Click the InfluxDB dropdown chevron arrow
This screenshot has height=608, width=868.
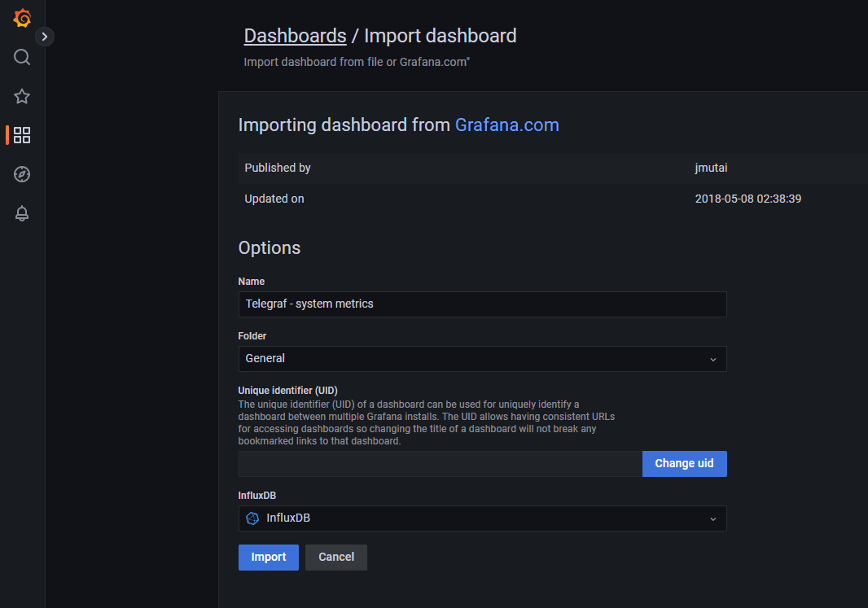tap(713, 519)
